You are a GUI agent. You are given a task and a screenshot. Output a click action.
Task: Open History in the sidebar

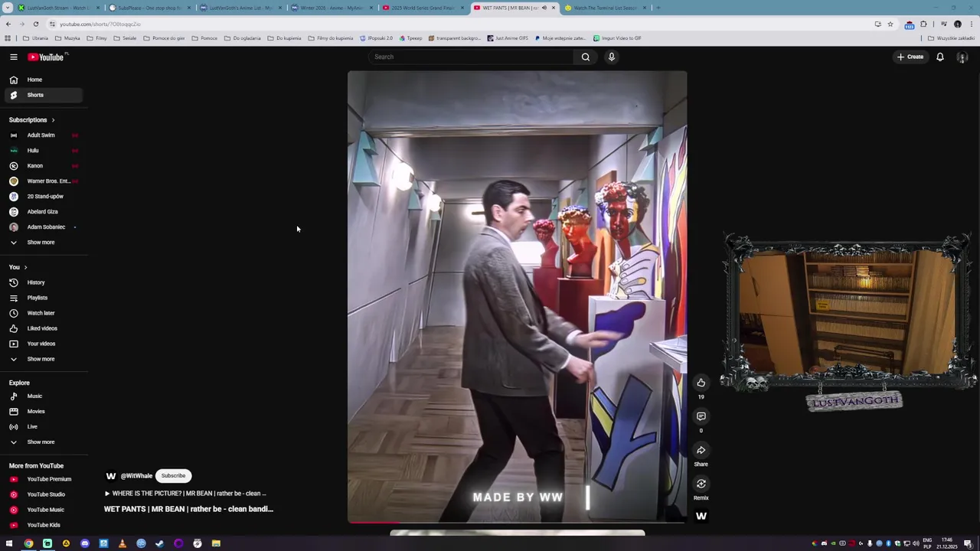tap(44, 282)
